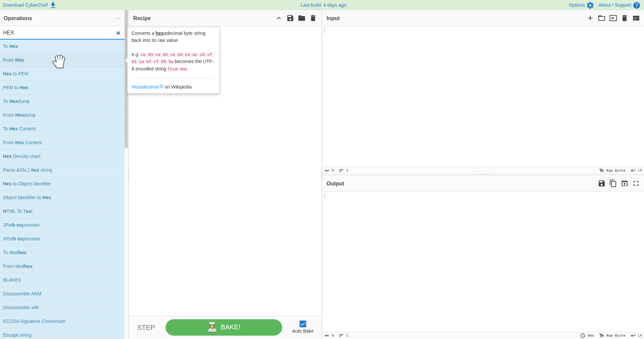
Task: Select the To Hex operation
Action: coord(62,46)
